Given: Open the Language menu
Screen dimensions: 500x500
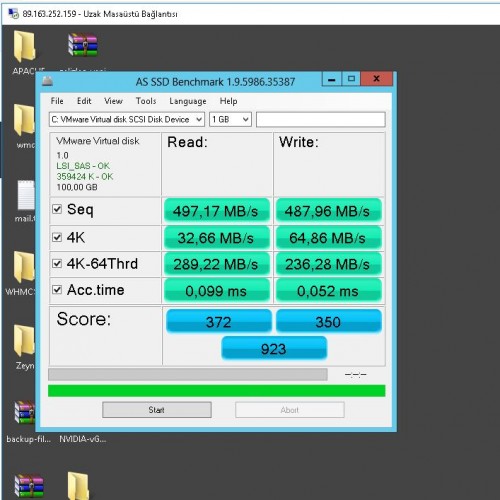Looking at the screenshot, I should click(x=188, y=101).
